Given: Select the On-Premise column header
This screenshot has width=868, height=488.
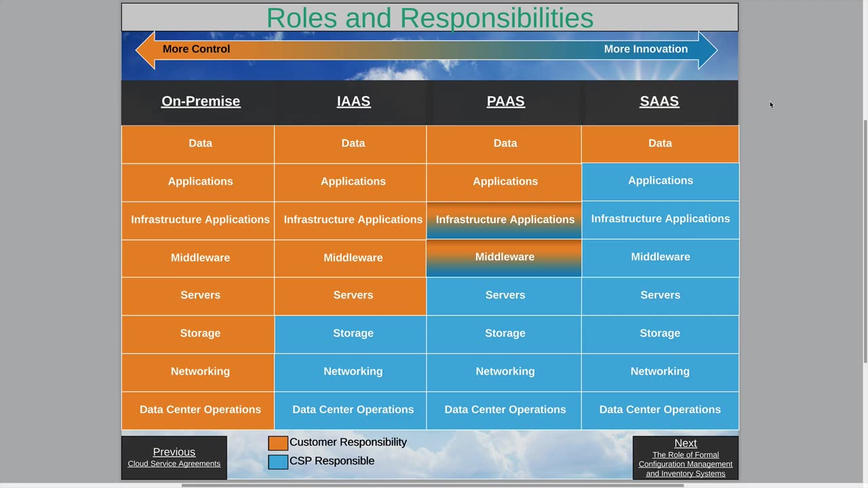Looking at the screenshot, I should tap(201, 101).
